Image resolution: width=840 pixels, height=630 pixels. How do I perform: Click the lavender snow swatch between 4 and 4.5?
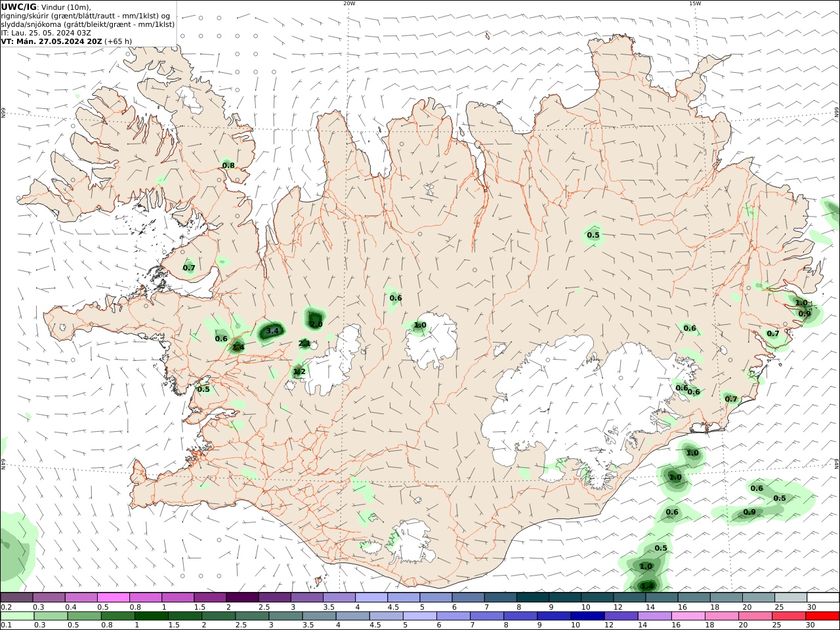(x=371, y=597)
